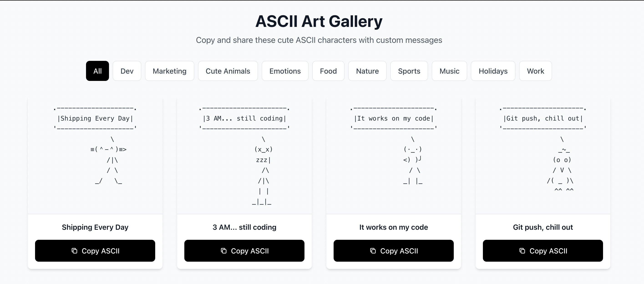
Task: Filter gallery by Food
Action: pos(328,71)
